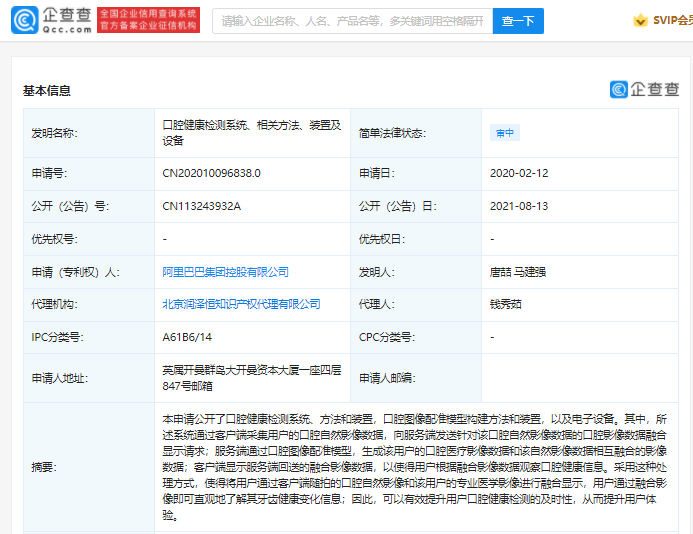Image resolution: width=693 pixels, height=534 pixels.
Task: Click the IPC classification value A61B6/14
Action: [x=187, y=337]
